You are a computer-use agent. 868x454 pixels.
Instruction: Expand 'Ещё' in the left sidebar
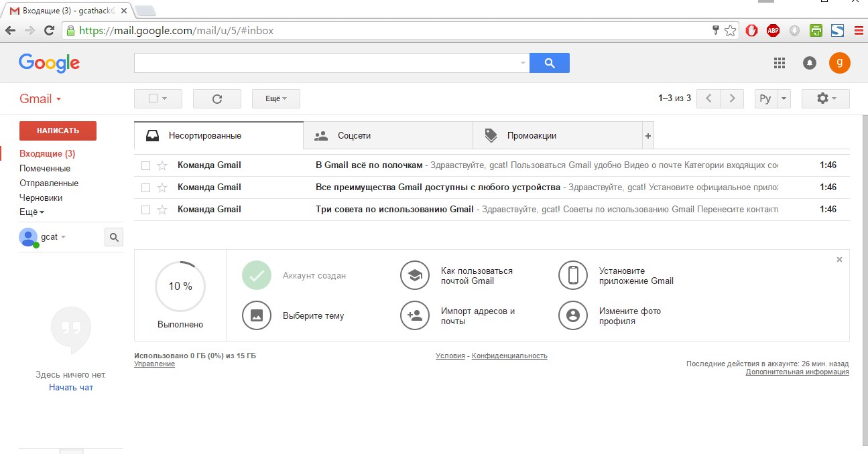coord(32,212)
